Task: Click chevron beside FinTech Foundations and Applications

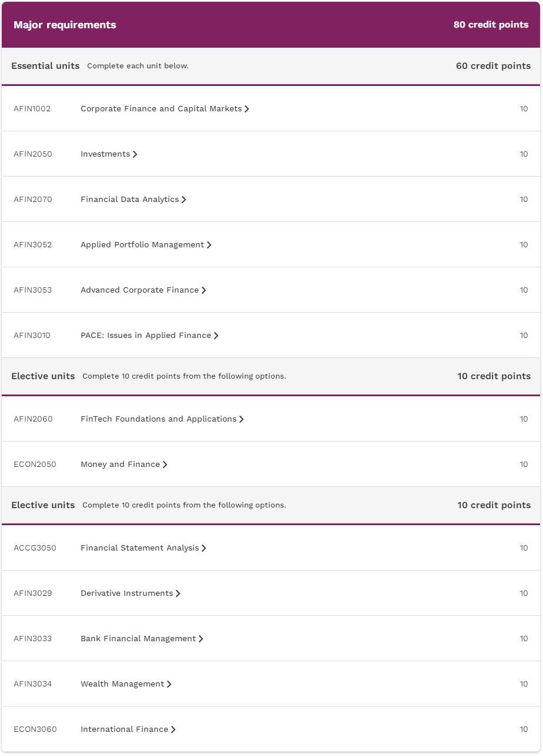Action: click(241, 419)
